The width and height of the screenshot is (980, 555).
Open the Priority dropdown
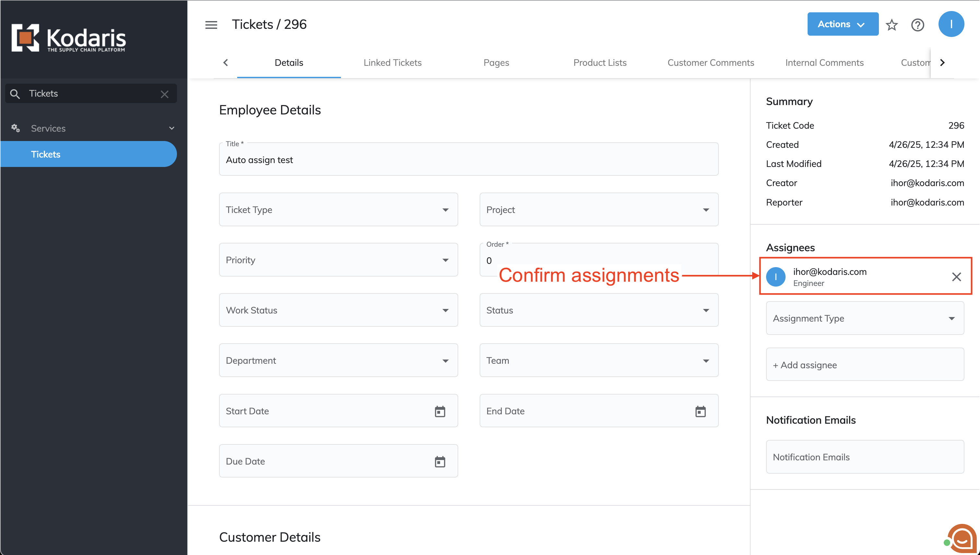click(338, 260)
